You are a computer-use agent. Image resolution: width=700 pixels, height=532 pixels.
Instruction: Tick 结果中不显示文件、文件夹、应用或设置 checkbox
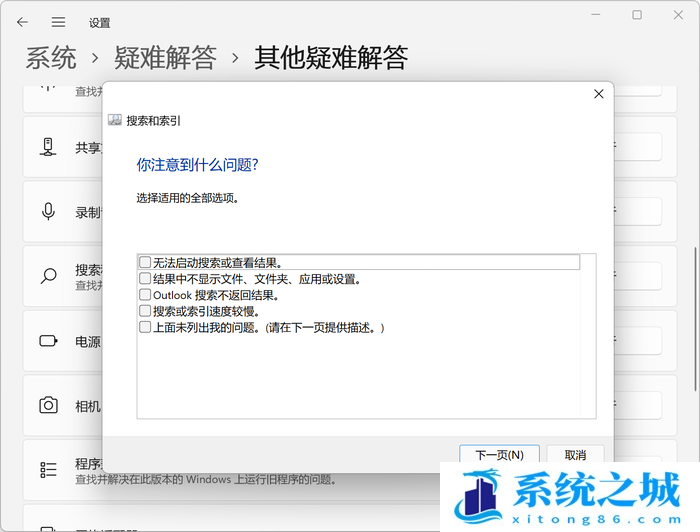[145, 279]
